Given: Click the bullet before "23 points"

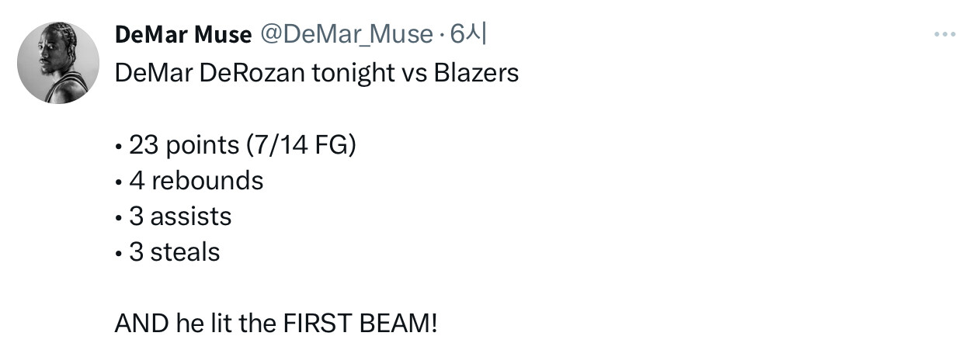Looking at the screenshot, I should point(118,146).
